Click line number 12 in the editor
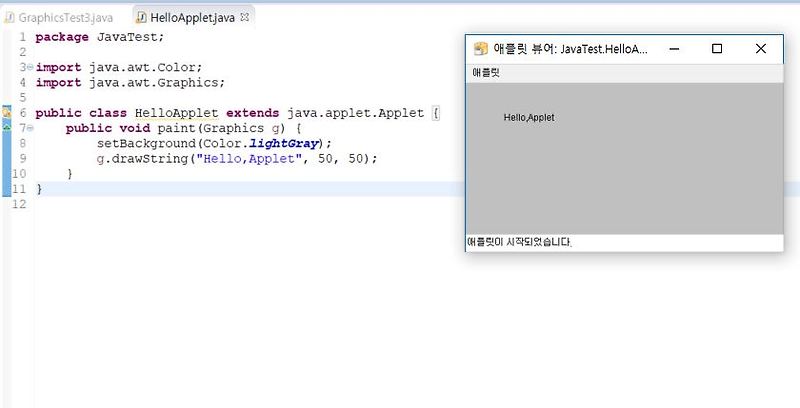 19,204
